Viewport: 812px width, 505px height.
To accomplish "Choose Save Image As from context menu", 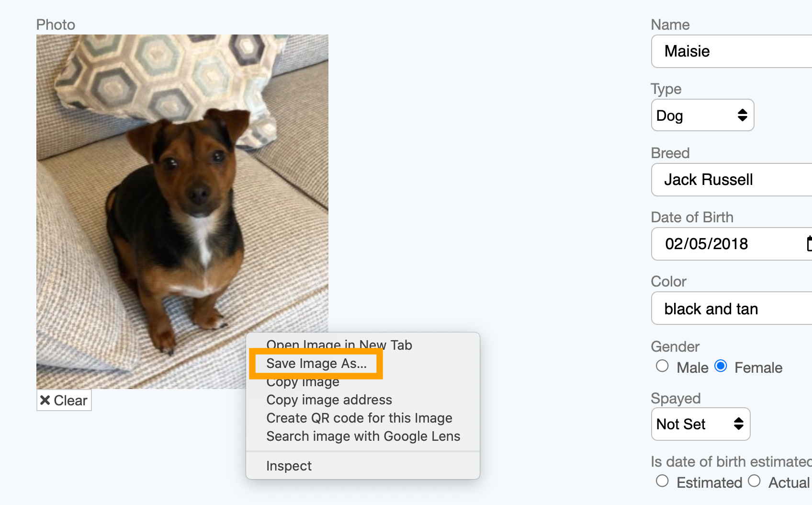I will tap(316, 364).
